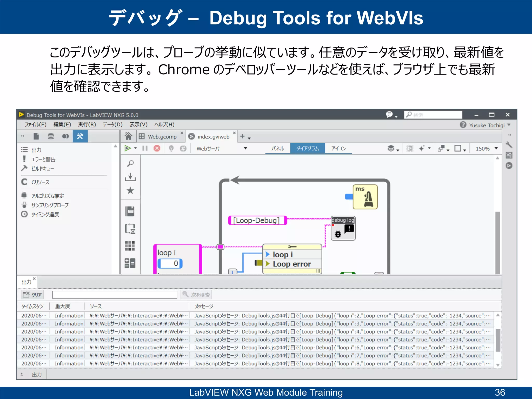The width and height of the screenshot is (532, 399).
Task: Click the Pause execution button
Action: (145, 148)
